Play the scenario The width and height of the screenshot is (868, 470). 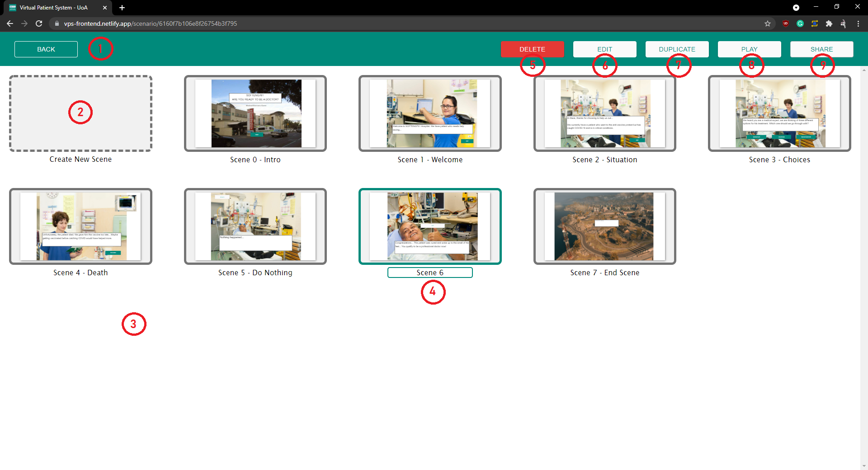(749, 49)
